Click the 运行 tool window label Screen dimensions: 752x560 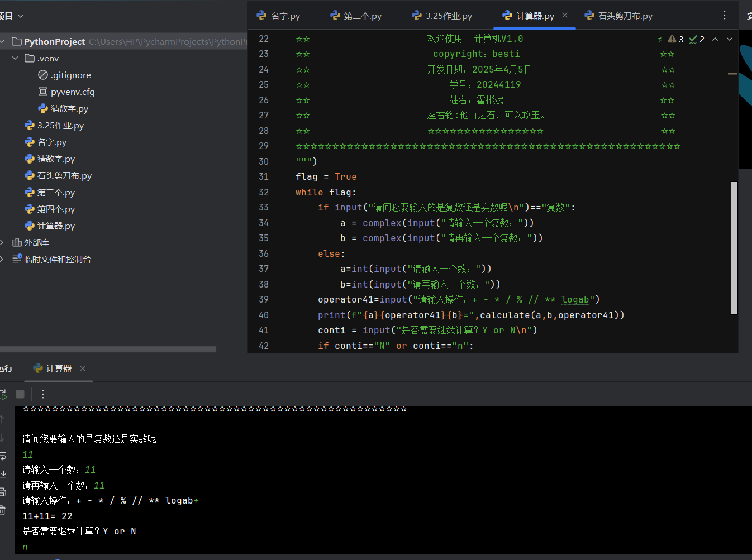point(6,368)
